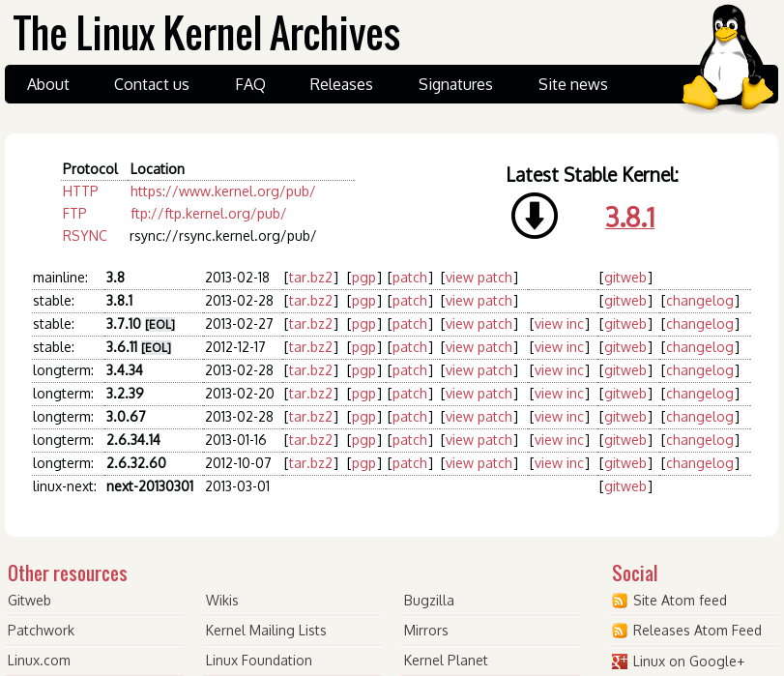The height and width of the screenshot is (676, 784).
Task: Download tar.bz2 for stable 3.7.10
Action: click(310, 324)
